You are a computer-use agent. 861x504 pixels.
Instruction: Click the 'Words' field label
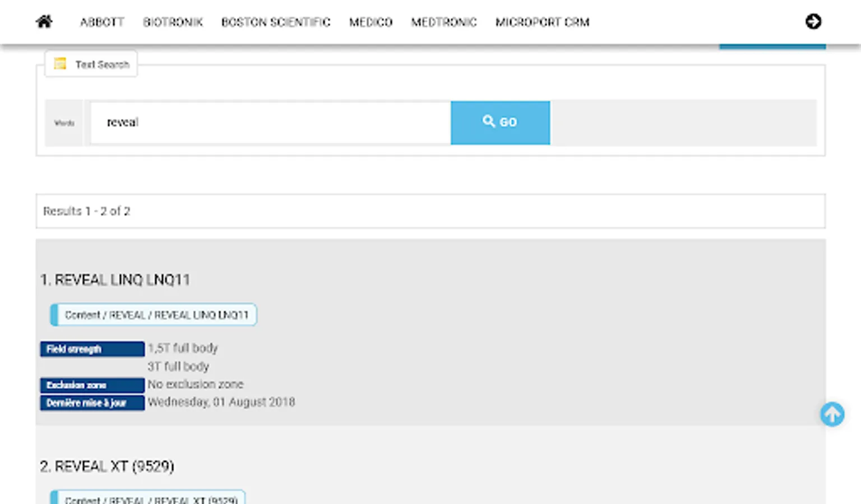click(x=64, y=123)
